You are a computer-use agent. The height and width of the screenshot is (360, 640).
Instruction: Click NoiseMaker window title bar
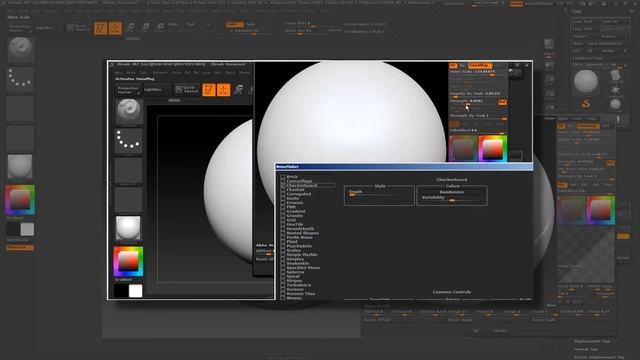tap(404, 167)
